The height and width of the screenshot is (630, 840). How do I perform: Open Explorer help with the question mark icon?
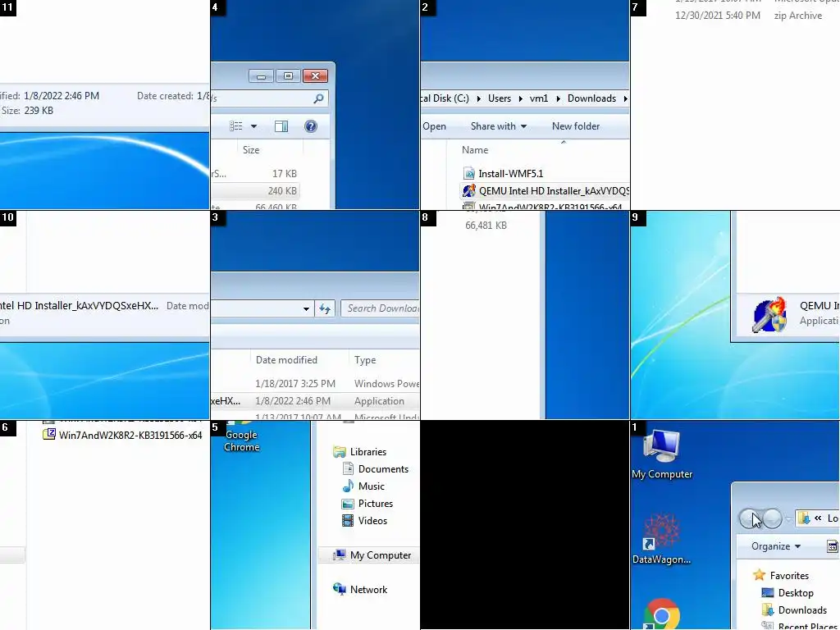tap(311, 126)
